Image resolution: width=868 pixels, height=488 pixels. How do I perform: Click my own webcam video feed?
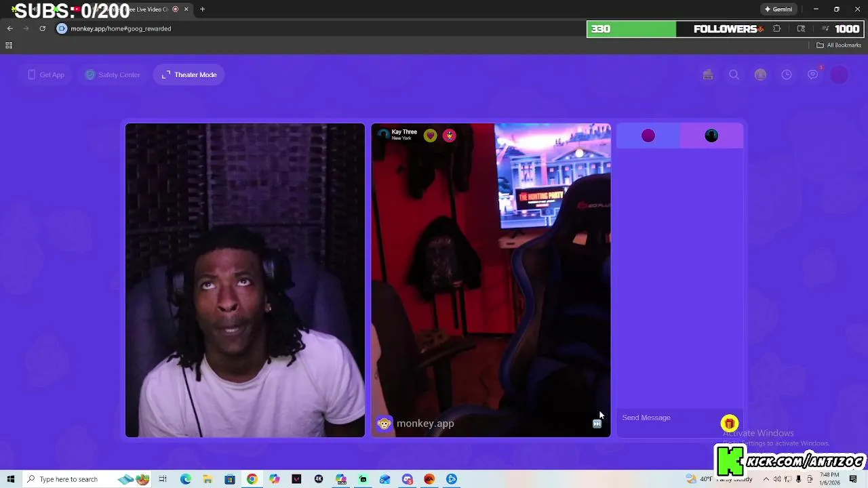pos(245,280)
